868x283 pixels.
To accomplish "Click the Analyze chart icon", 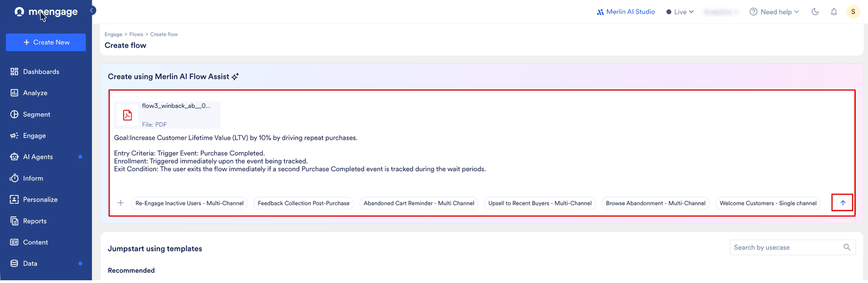I will coord(15,93).
